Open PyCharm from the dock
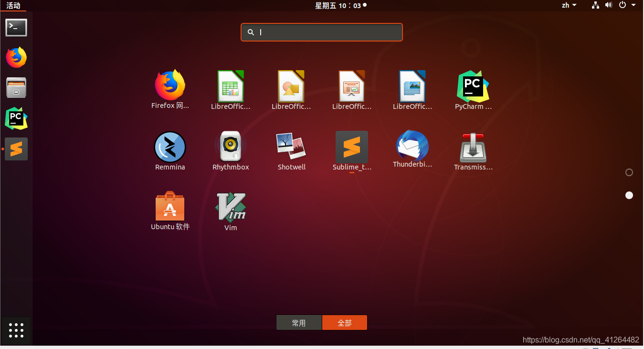Screen dimensions: 644x349 point(16,118)
